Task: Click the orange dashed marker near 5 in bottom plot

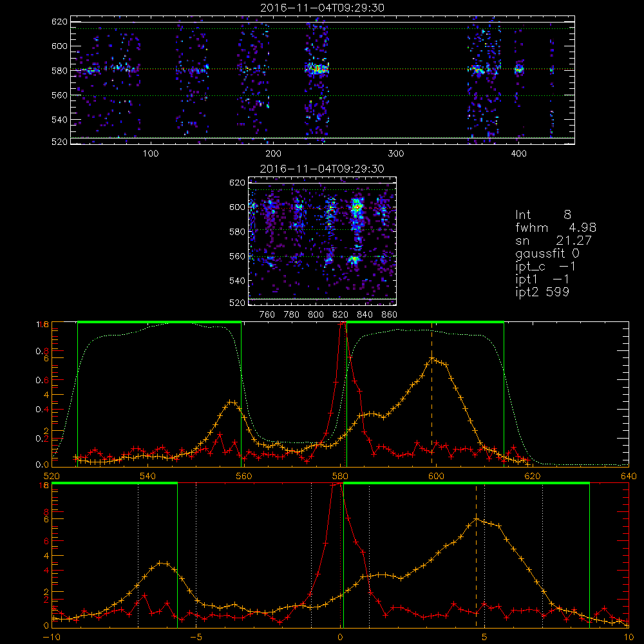Action: click(x=477, y=556)
